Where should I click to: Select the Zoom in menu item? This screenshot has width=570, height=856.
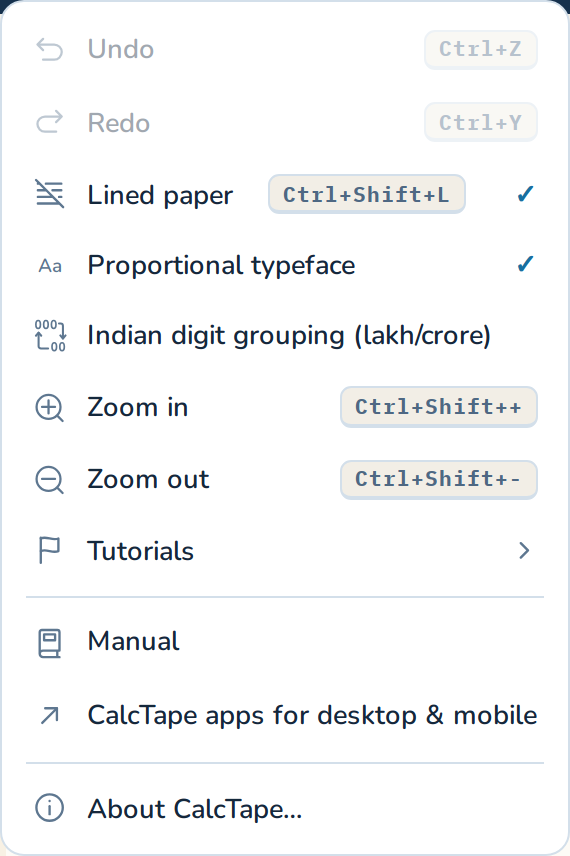point(285,407)
